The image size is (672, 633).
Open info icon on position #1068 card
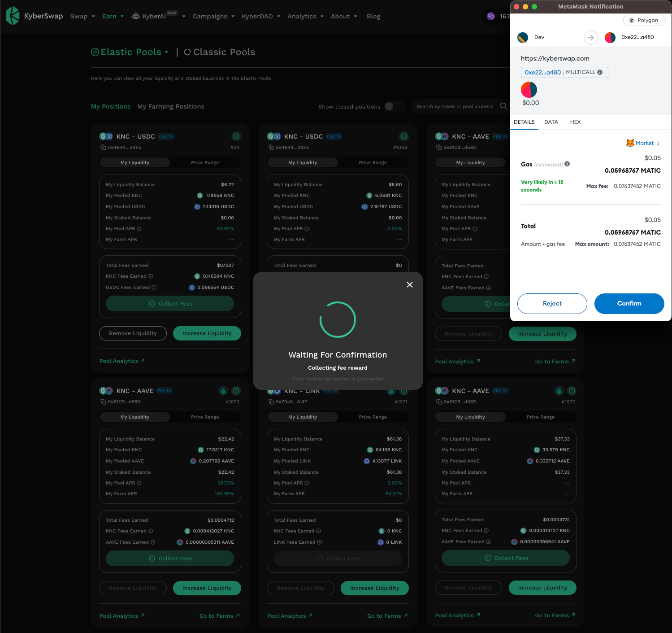click(404, 136)
